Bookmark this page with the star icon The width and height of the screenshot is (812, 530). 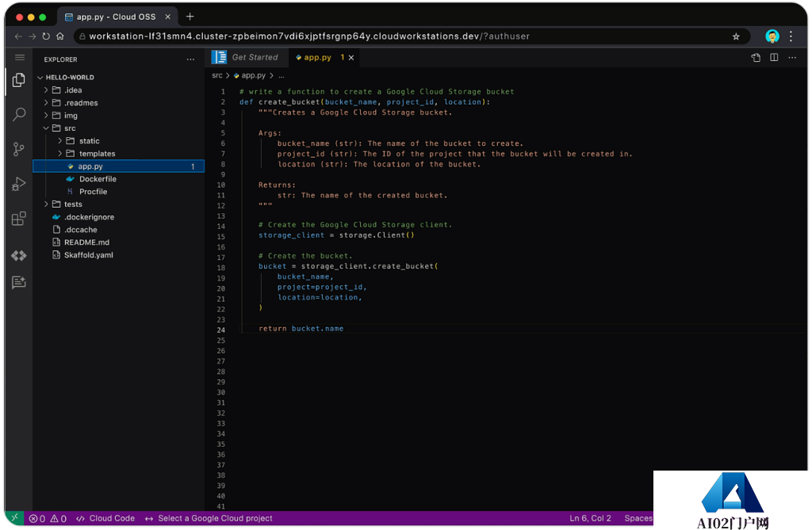tap(736, 36)
